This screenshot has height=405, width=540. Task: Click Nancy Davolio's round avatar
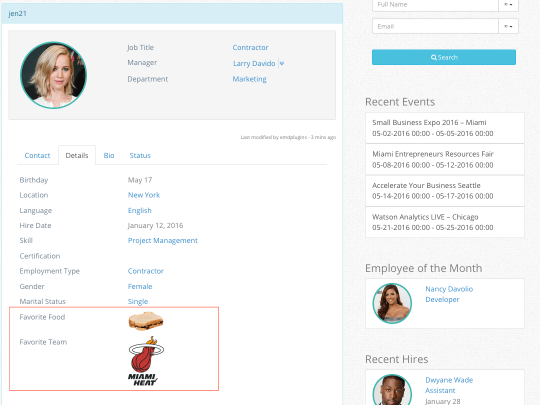coord(392,303)
